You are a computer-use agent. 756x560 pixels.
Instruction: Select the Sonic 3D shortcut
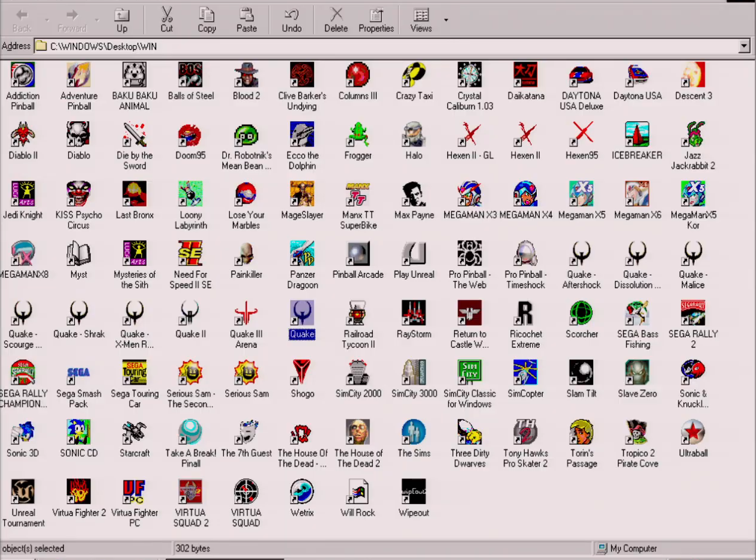(23, 432)
